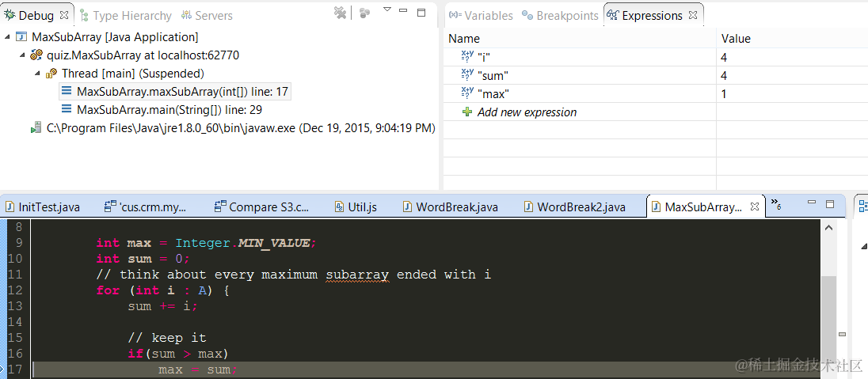This screenshot has width=868, height=379.
Task: Select Thread [main] (Suspended)
Action: 133,73
